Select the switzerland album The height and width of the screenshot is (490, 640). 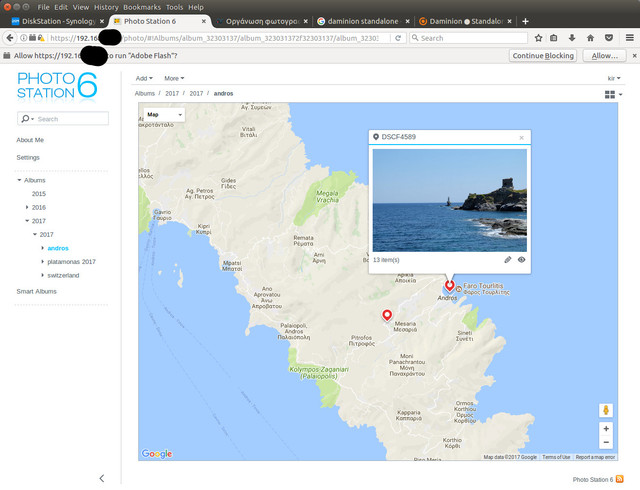click(63, 274)
